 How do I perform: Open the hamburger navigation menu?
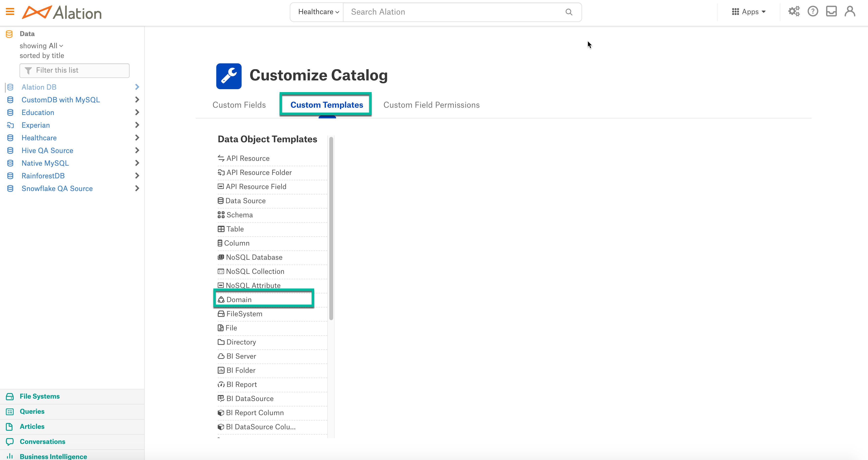(10, 12)
